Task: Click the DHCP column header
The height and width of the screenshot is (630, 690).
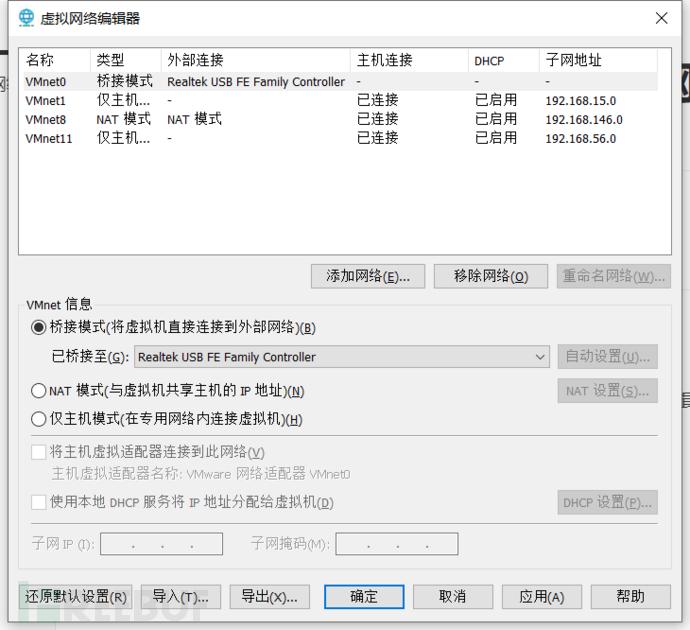Action: pyautogui.click(x=504, y=60)
